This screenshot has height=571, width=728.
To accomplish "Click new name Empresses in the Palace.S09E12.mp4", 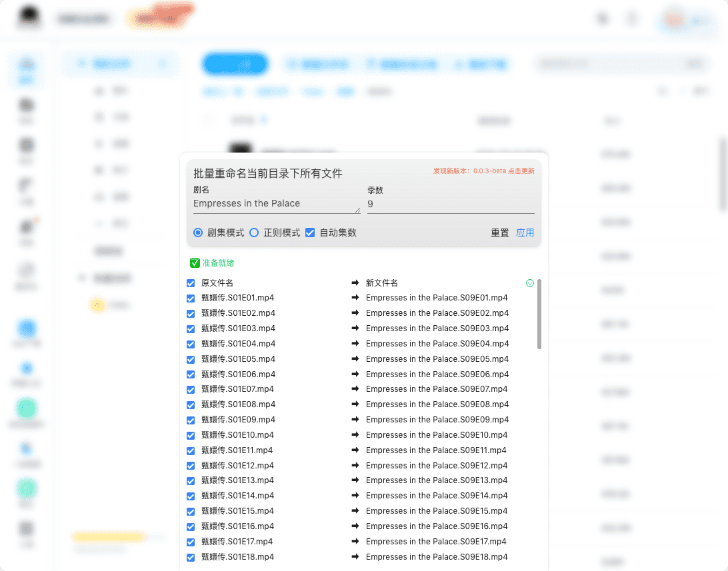I will (x=437, y=466).
